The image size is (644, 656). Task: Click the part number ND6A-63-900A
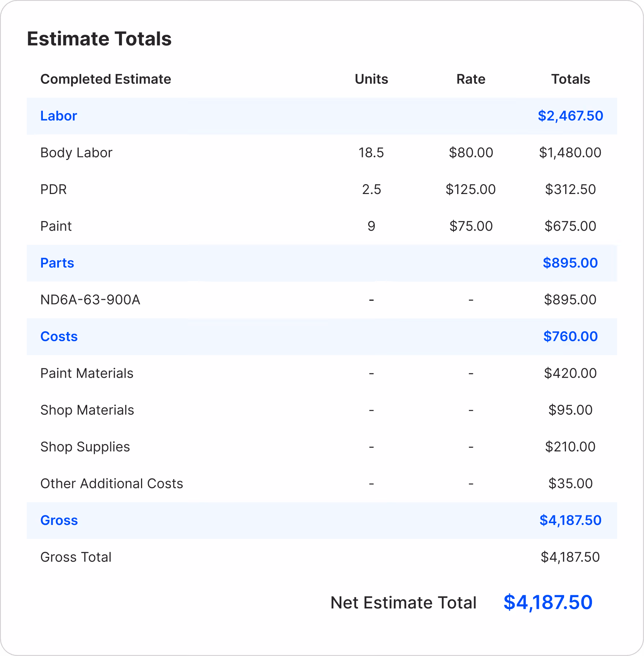(x=90, y=300)
